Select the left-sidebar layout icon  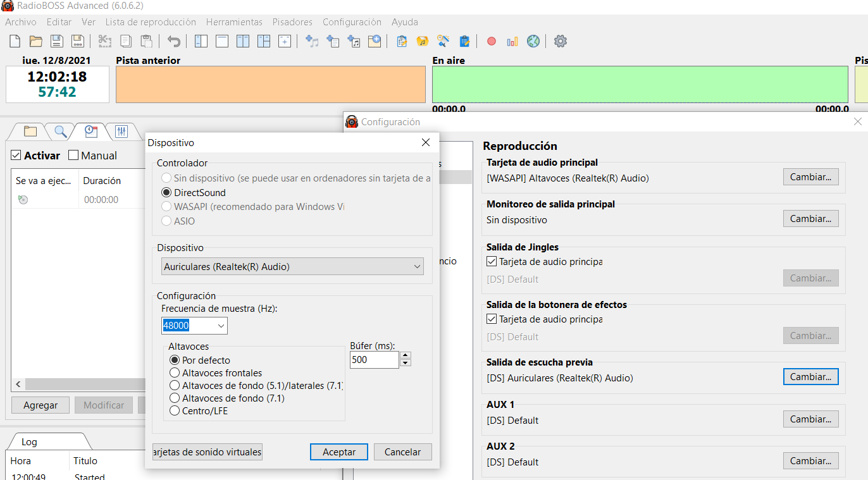[201, 41]
